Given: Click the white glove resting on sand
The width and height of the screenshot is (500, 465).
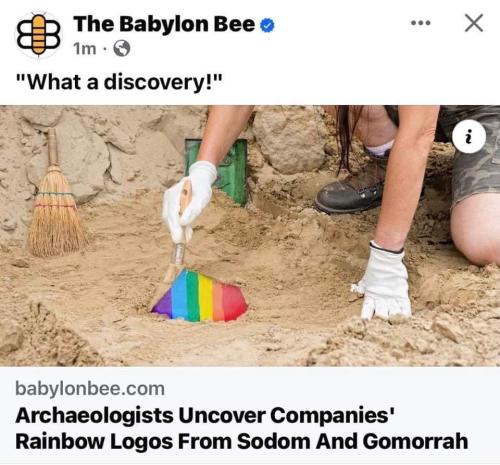Looking at the screenshot, I should (x=384, y=282).
